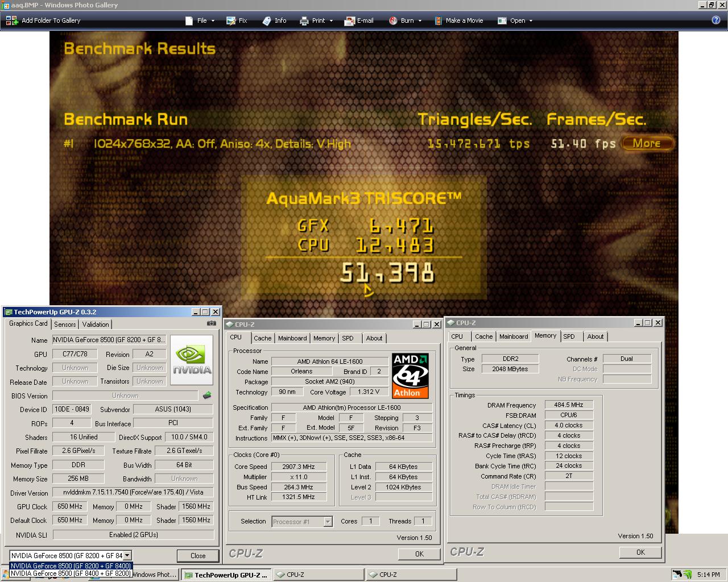Click the Core Speed 2907.3 MHz value

click(299, 467)
